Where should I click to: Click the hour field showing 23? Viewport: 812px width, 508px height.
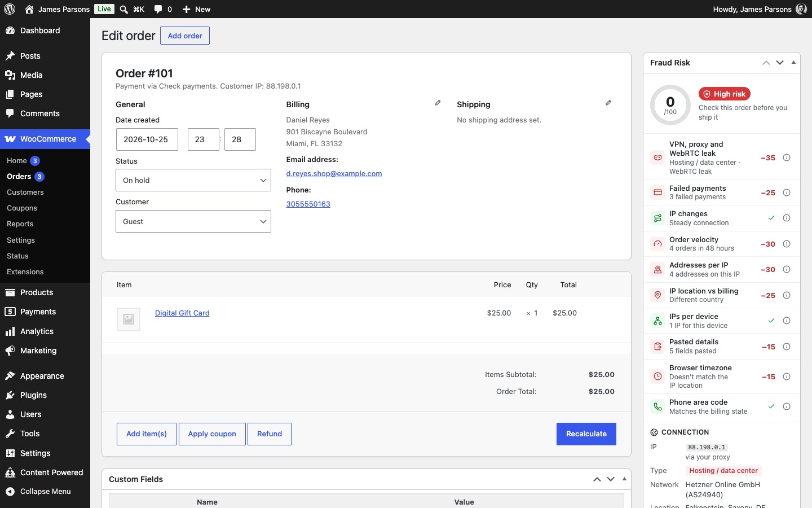point(204,139)
